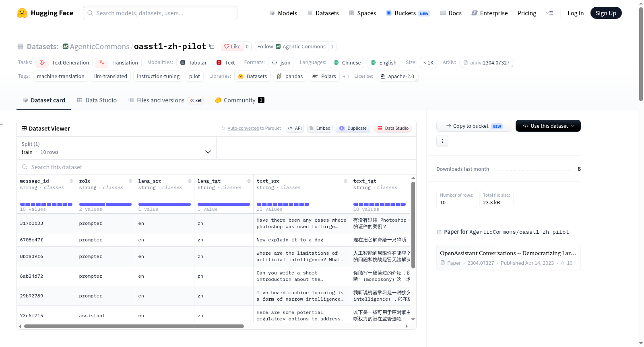
Task: Copy dataset name with copy icon
Action: (212, 47)
